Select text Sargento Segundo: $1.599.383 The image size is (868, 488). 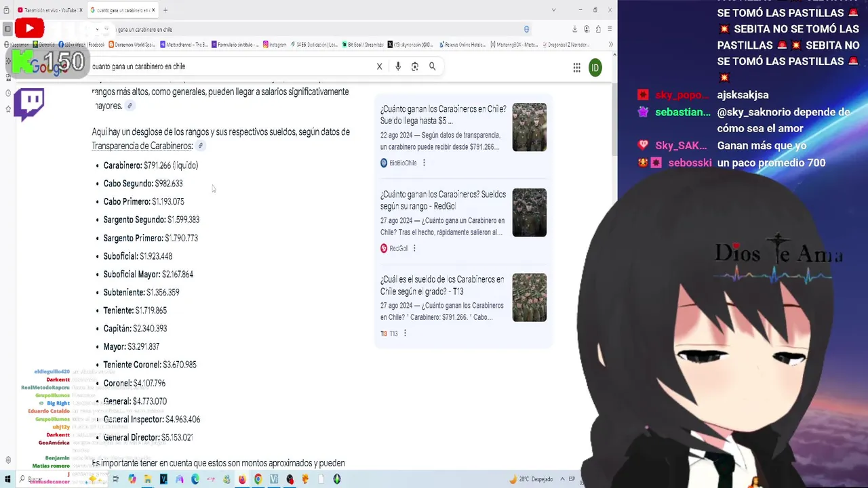coord(151,220)
